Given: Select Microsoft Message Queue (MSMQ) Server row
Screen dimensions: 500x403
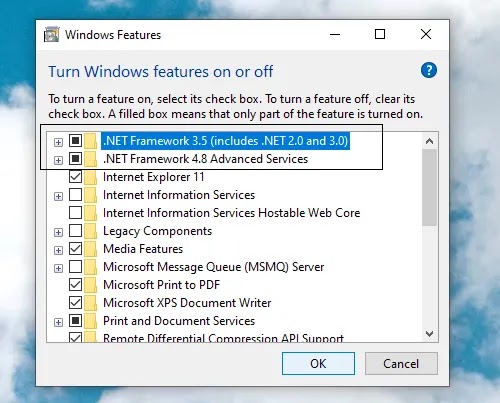Looking at the screenshot, I should coord(214,267).
